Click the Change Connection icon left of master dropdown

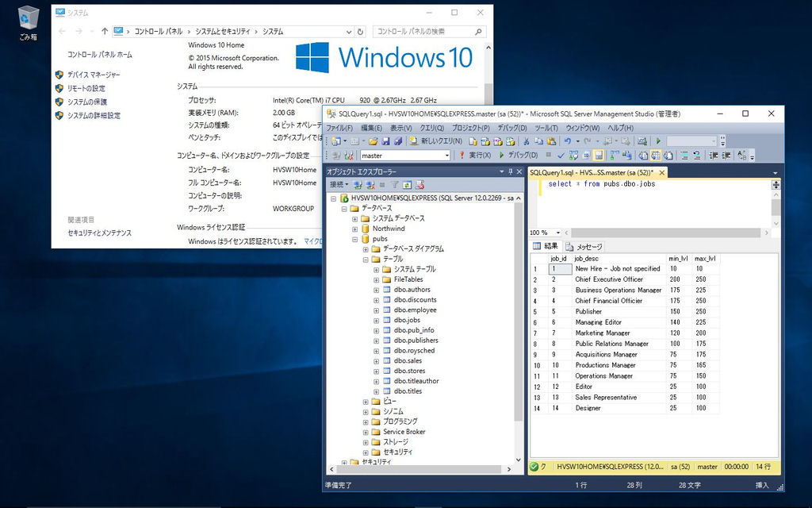click(x=349, y=155)
